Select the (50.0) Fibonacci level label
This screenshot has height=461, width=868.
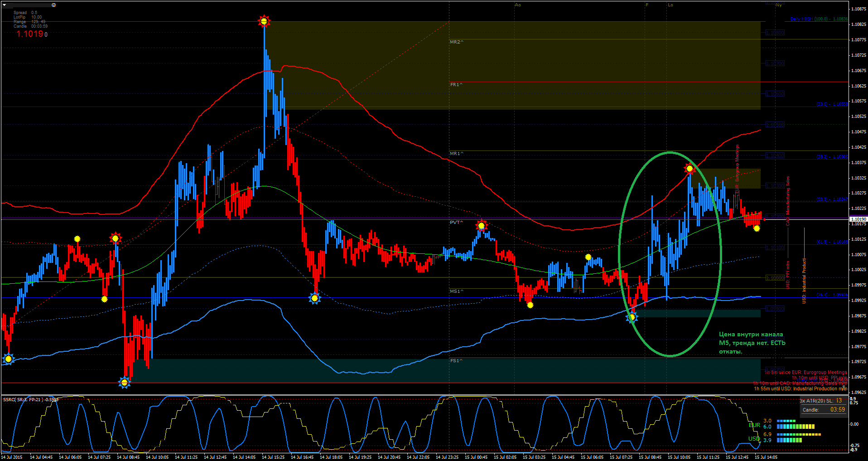(x=832, y=199)
